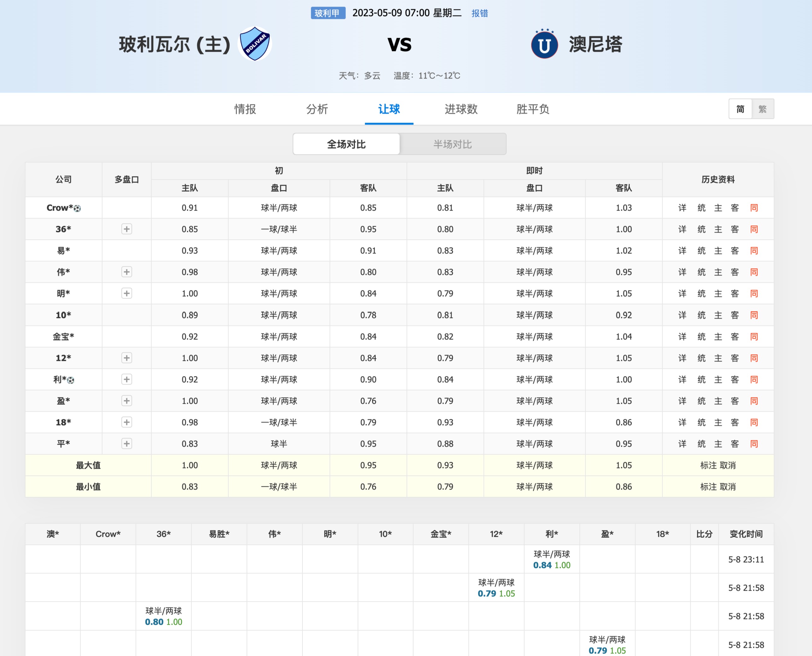Screen dimensions: 812x656
Task: Expand multi-handicap plus for 36* row
Action: [127, 229]
